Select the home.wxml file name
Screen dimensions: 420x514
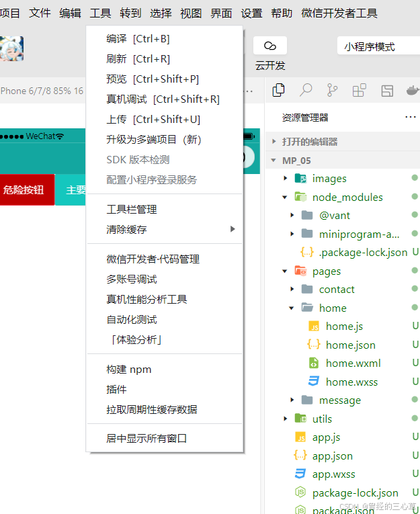point(353,363)
